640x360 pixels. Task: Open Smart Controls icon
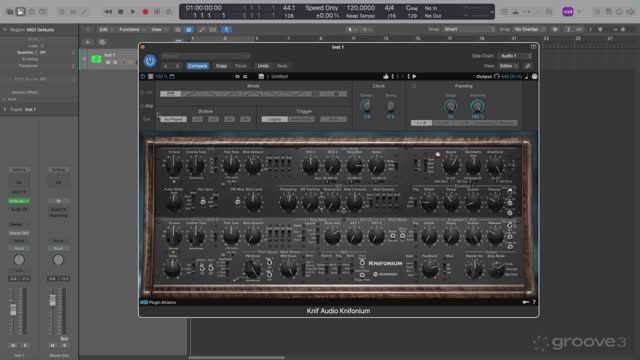(62, 12)
